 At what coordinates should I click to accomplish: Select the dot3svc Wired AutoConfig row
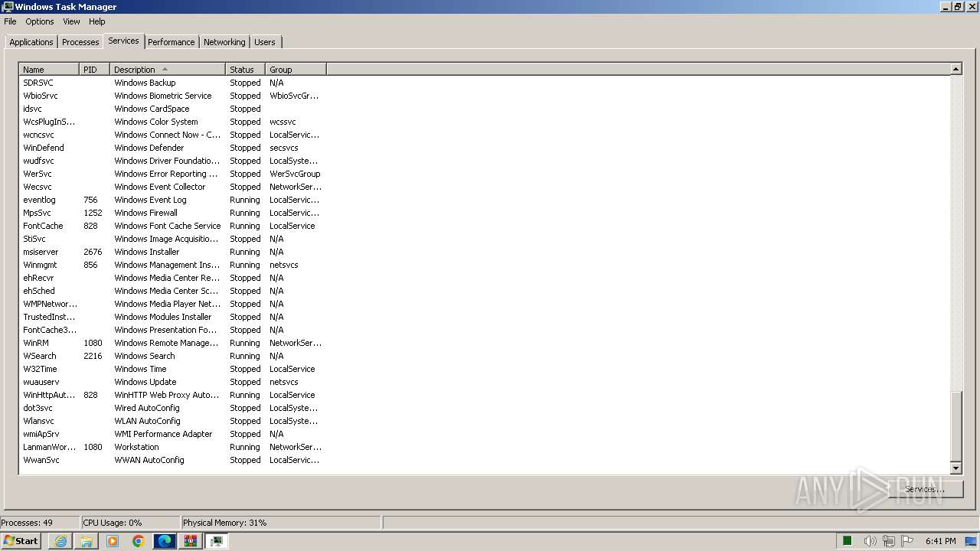click(173, 408)
